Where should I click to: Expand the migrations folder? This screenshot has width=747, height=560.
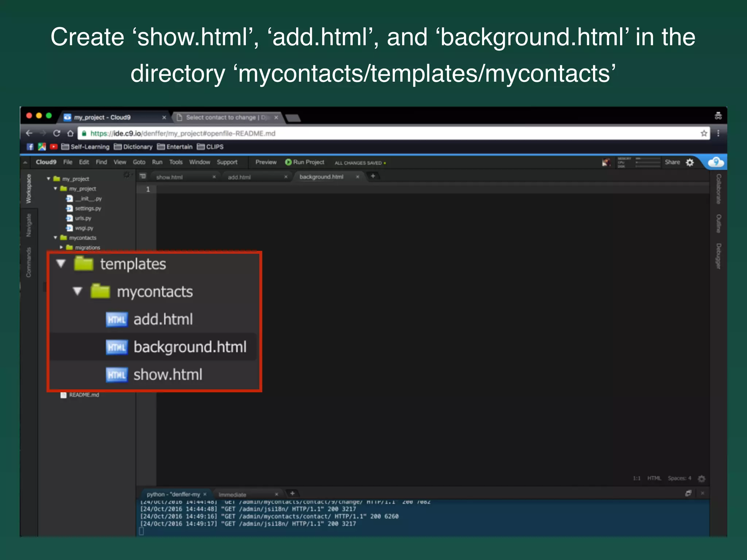click(x=61, y=247)
